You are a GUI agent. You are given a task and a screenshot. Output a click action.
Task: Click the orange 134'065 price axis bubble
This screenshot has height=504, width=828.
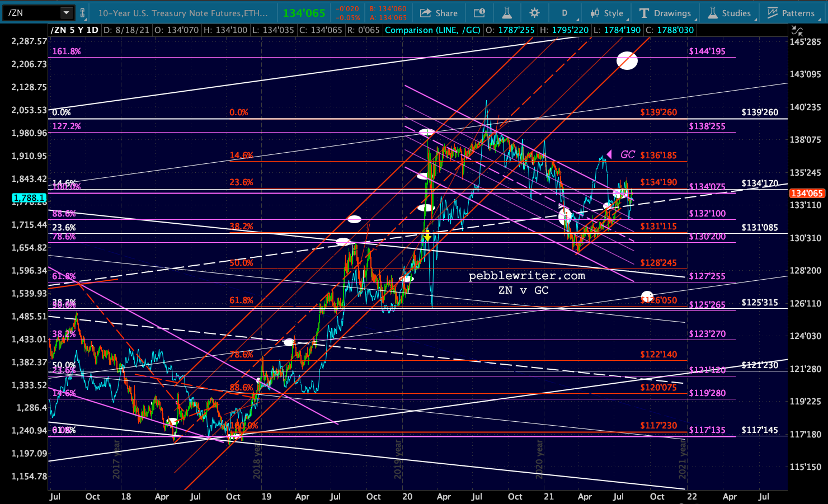pos(806,194)
